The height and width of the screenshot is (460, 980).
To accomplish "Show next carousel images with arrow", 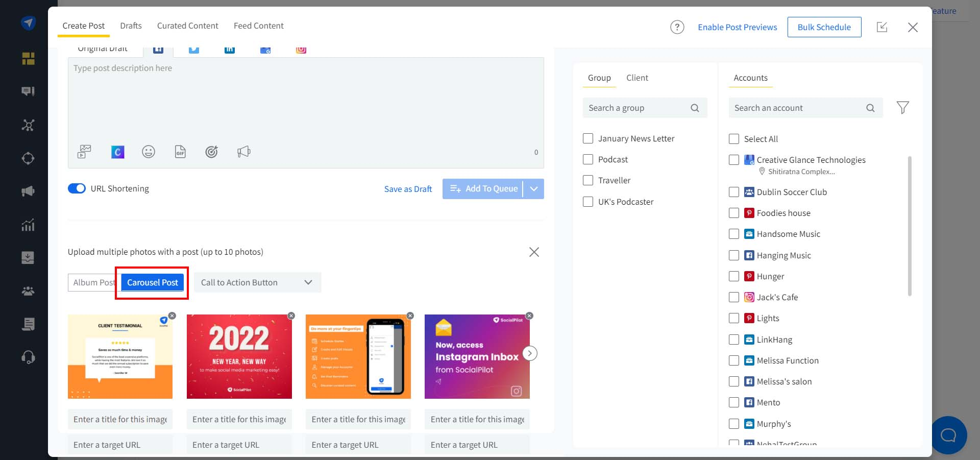I will click(530, 353).
